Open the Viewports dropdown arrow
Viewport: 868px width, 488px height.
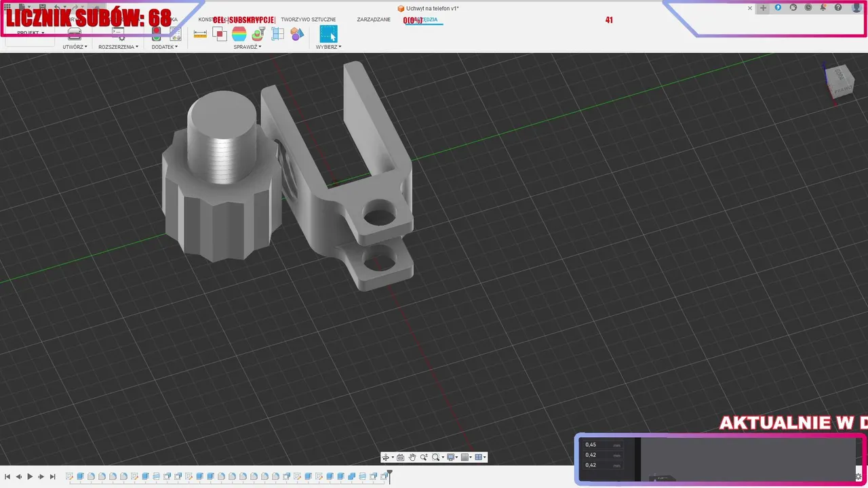[x=485, y=457]
